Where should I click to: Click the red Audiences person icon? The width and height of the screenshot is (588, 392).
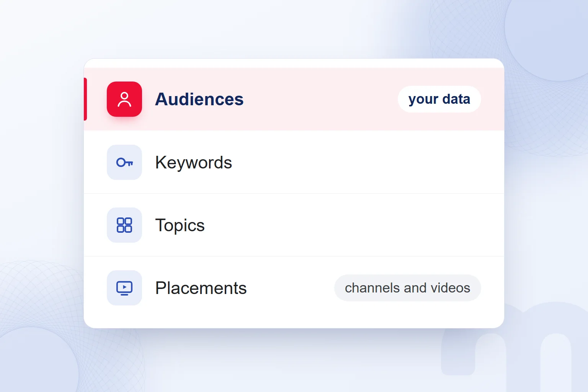tap(124, 99)
